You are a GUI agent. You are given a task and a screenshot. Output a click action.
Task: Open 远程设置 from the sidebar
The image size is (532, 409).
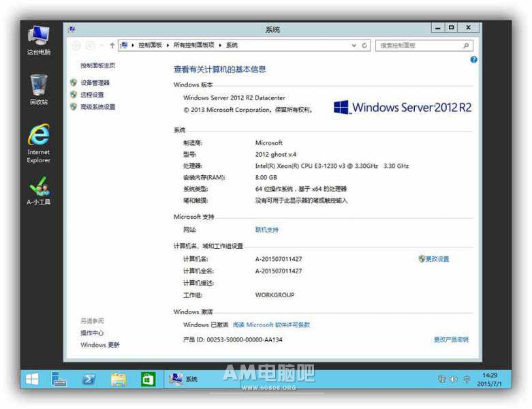click(x=92, y=95)
